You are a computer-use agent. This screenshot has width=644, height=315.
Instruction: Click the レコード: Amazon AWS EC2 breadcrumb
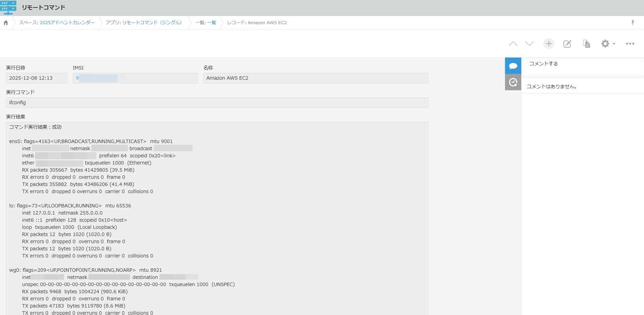pos(257,22)
